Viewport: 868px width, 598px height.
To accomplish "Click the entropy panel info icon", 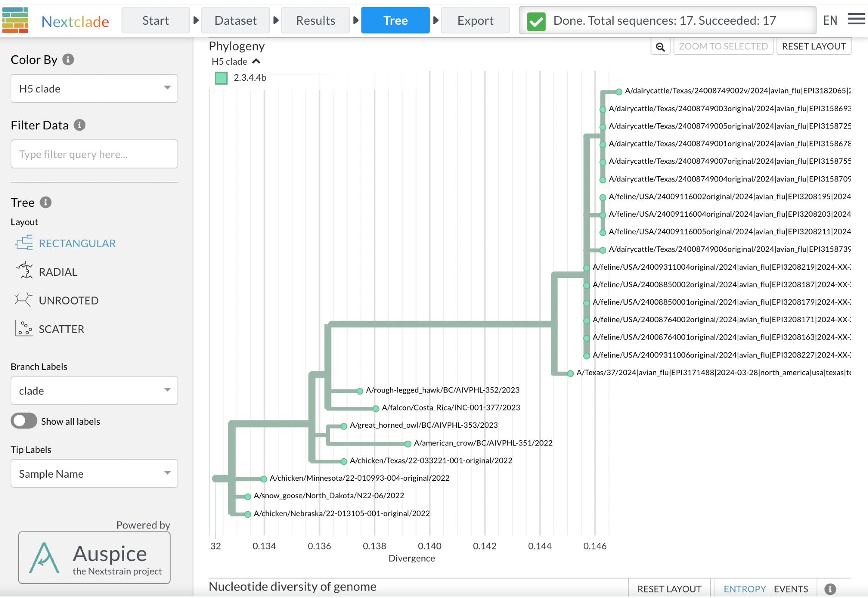I will (830, 589).
